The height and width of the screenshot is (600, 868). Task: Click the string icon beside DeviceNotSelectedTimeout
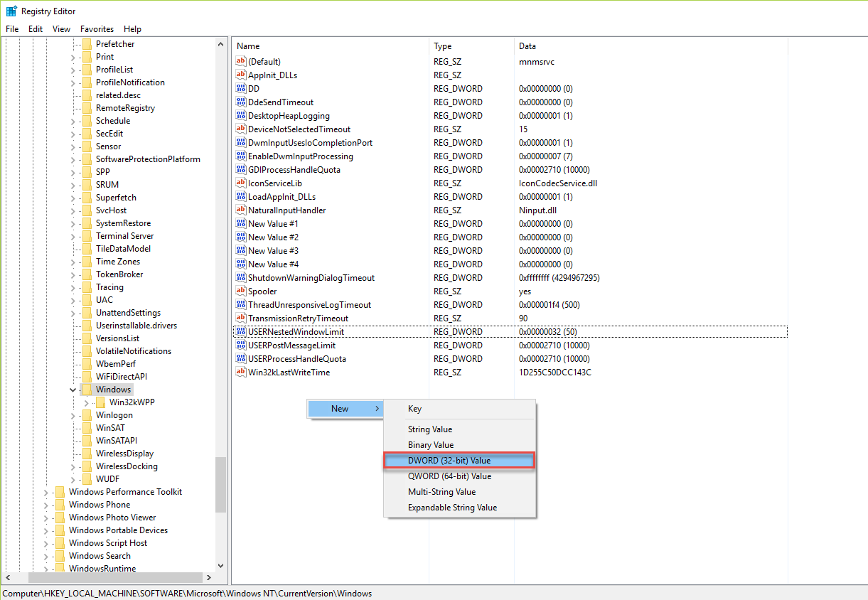point(241,129)
